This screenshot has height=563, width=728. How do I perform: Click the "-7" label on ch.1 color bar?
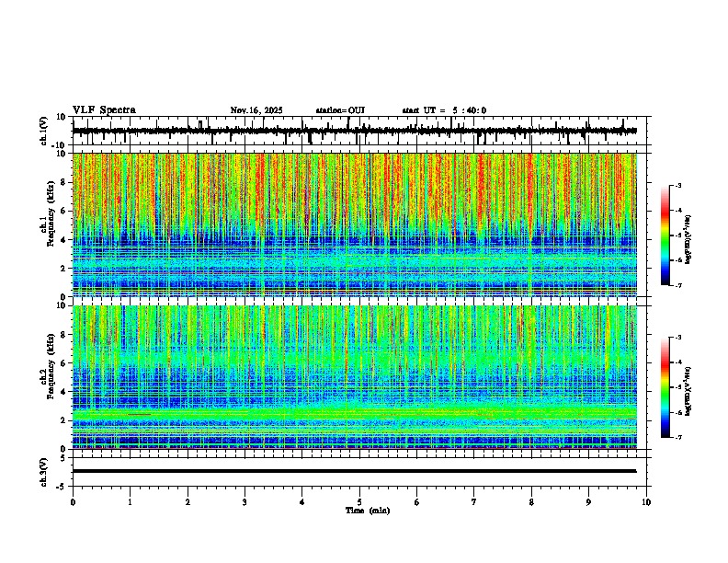point(678,285)
